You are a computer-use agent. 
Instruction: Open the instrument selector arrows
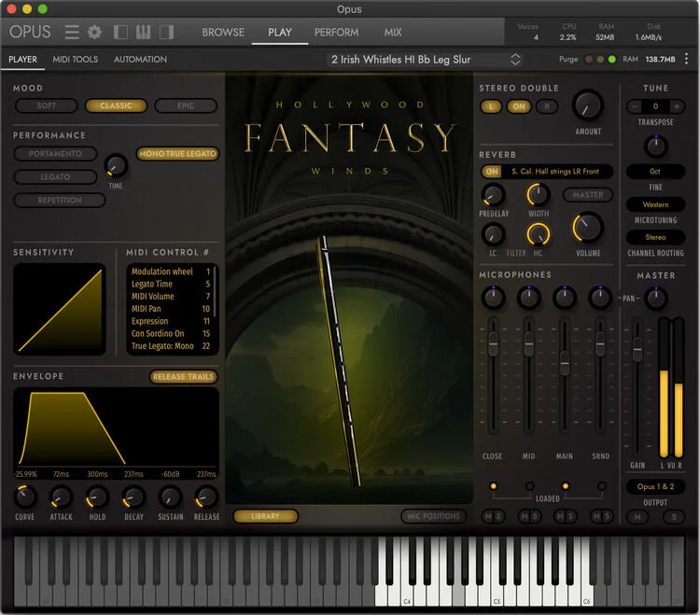515,60
